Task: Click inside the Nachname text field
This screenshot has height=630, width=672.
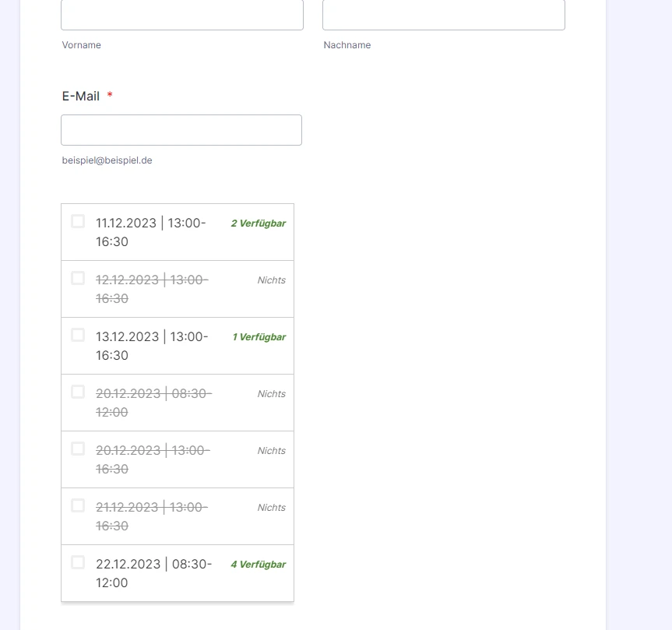Action: point(443,14)
